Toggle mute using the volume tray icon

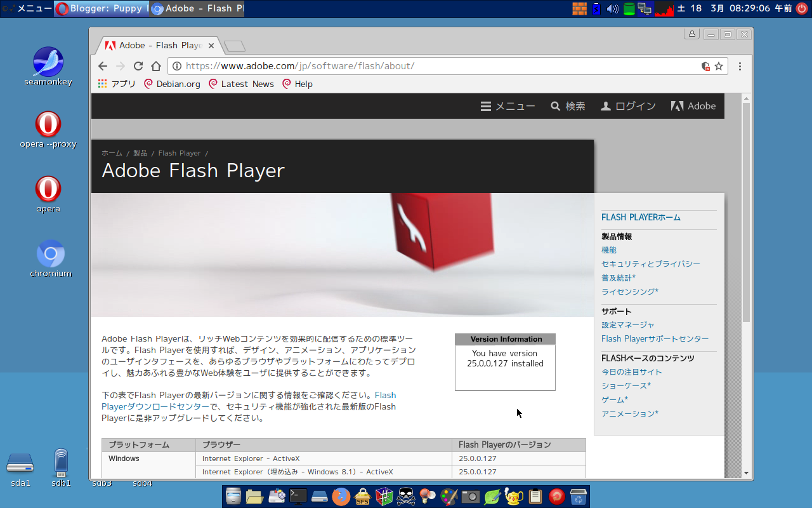coord(613,8)
